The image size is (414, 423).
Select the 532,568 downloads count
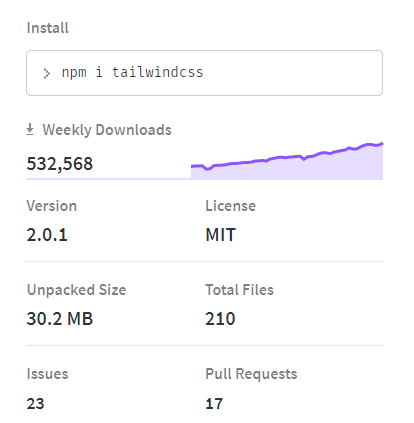click(x=60, y=164)
